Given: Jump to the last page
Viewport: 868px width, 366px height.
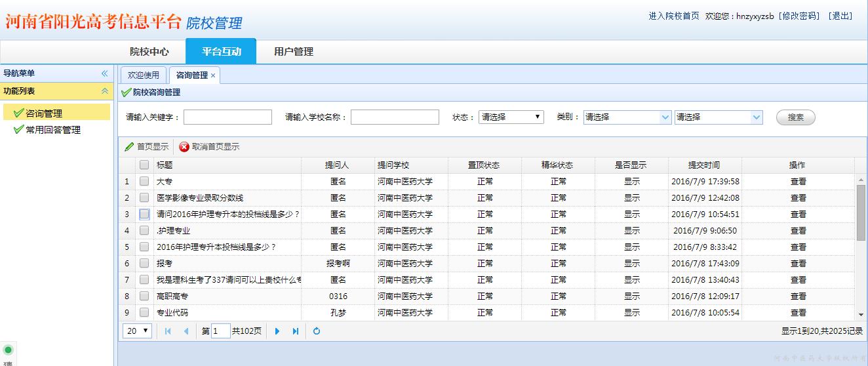Looking at the screenshot, I should click(x=296, y=331).
